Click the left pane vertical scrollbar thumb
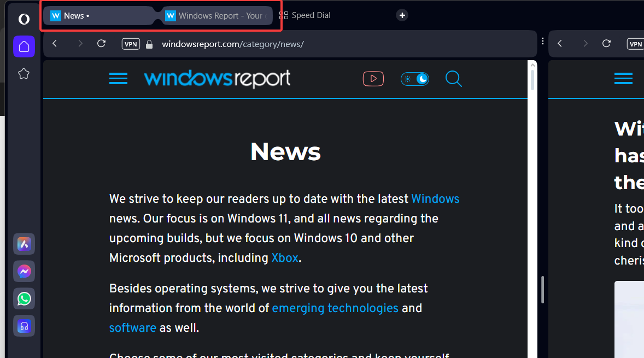Screen dimensions: 644x358 [x=532, y=80]
